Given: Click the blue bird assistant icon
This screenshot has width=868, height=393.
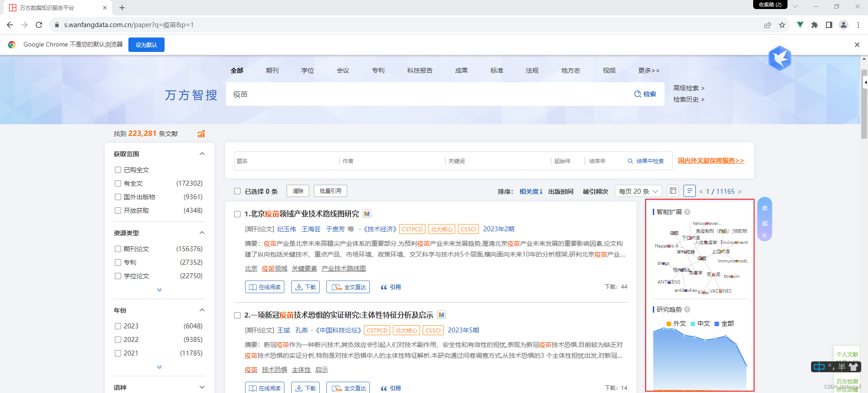Looking at the screenshot, I should click(x=780, y=58).
